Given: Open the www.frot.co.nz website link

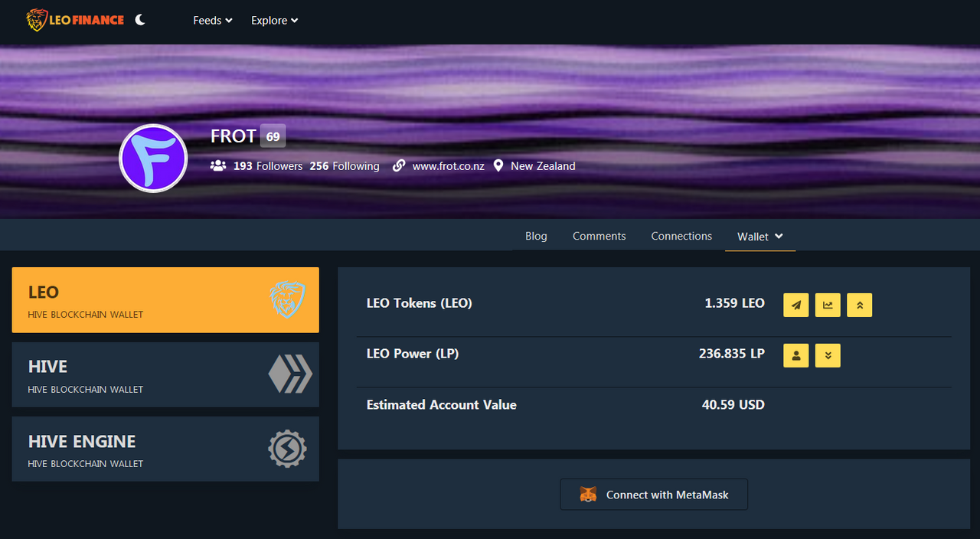Looking at the screenshot, I should [449, 166].
